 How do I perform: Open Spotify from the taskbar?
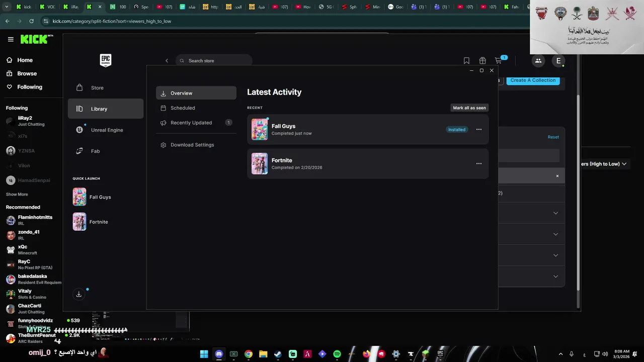pos(337,354)
